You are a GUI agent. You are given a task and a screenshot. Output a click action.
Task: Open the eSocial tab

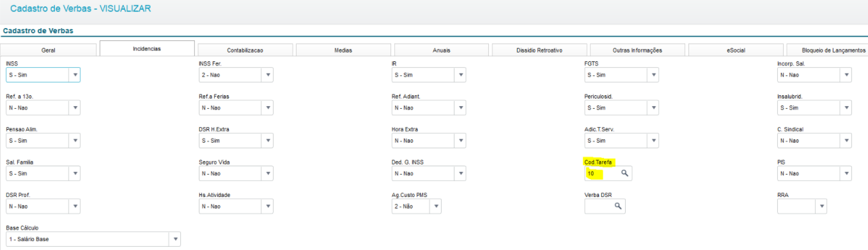pyautogui.click(x=736, y=50)
